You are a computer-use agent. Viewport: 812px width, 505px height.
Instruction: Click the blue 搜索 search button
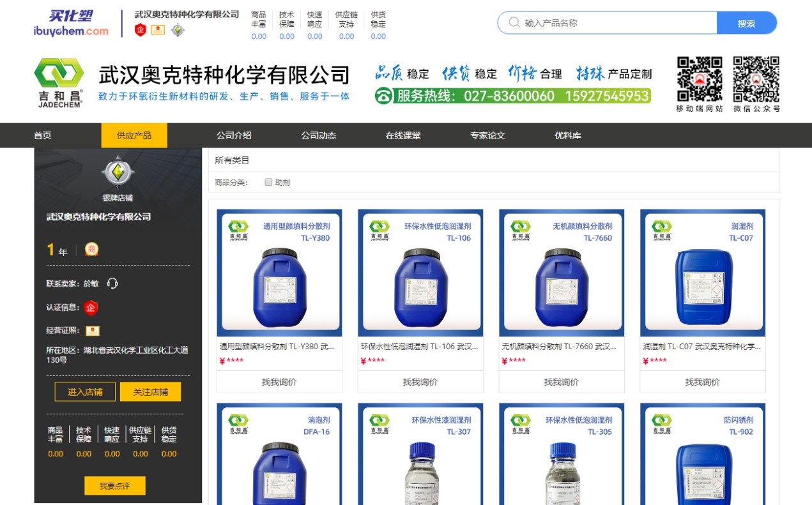click(747, 23)
